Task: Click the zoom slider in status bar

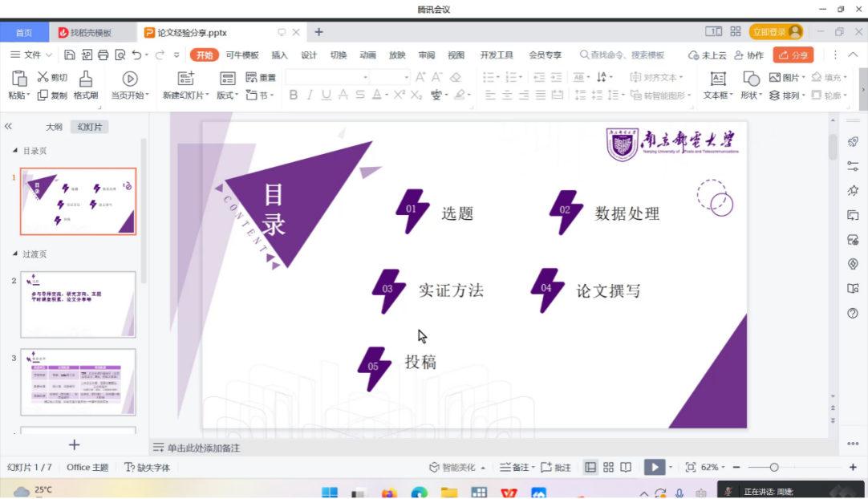Action: coord(774,467)
